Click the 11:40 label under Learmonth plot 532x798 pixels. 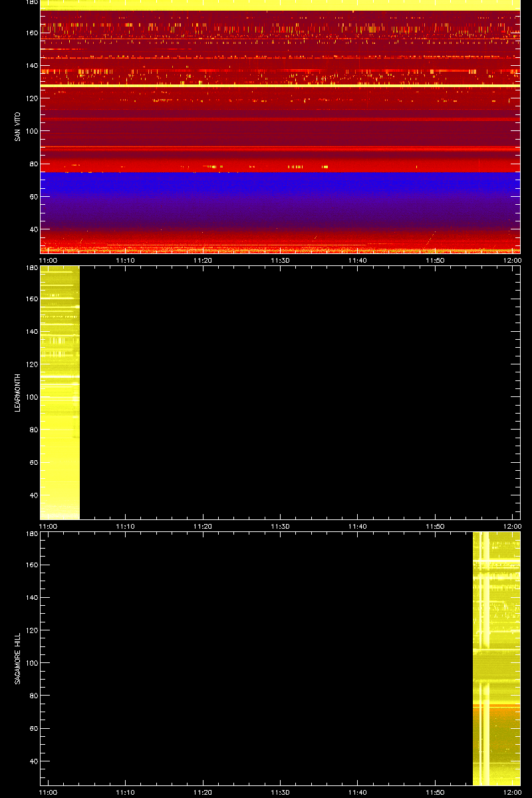[x=358, y=526]
